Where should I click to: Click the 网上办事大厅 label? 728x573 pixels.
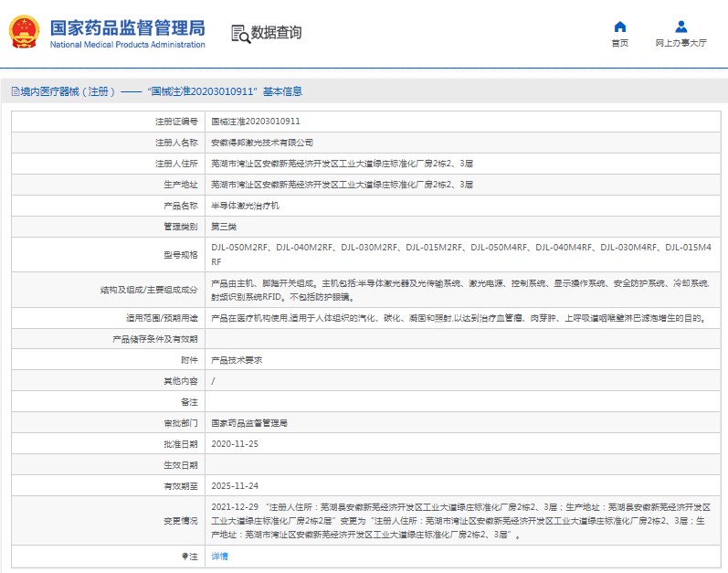681,43
